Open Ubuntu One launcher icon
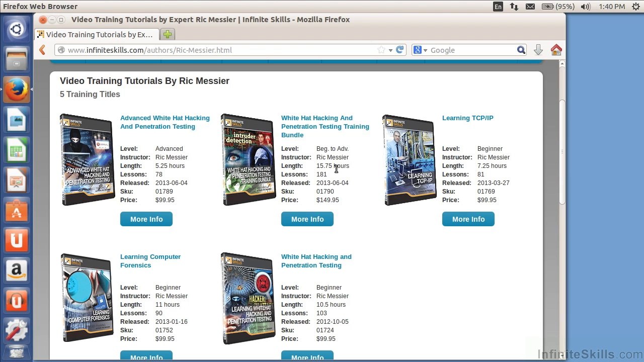644x362 pixels. tap(17, 240)
